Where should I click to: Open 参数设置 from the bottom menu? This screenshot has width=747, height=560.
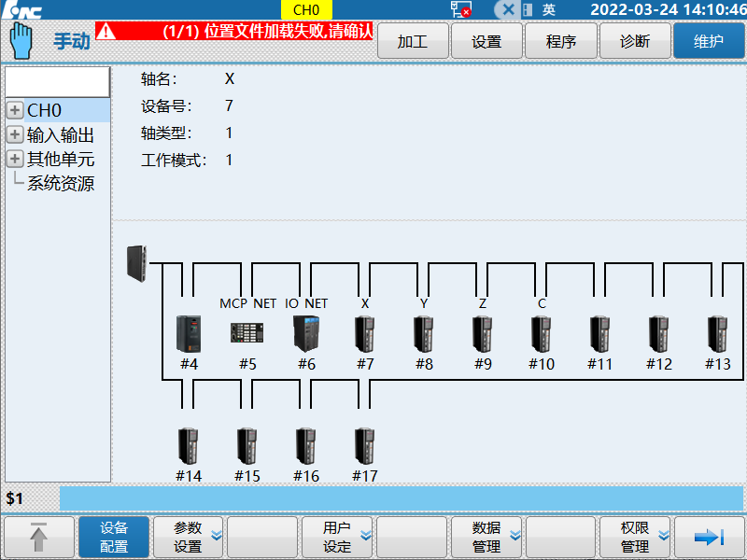coord(188,537)
